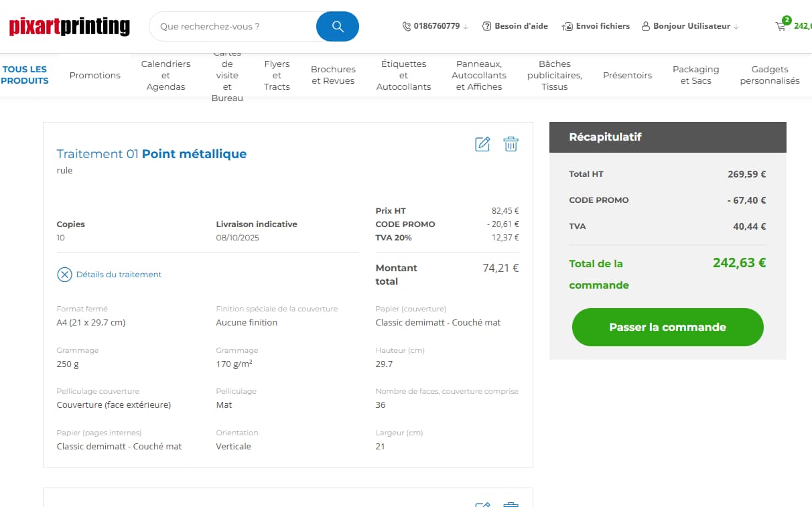Collapse Détails du traitement section
Screen dimensions: 812x507
click(x=64, y=275)
